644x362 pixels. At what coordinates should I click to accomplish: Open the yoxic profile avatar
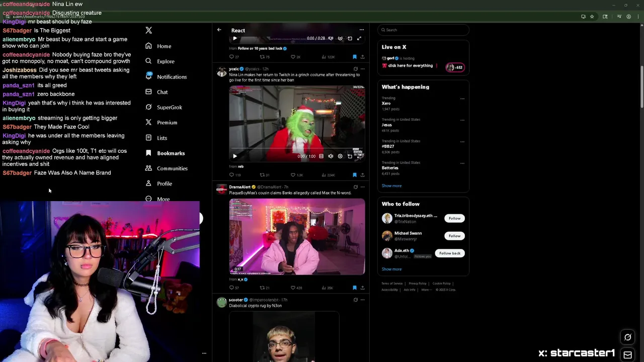click(221, 71)
